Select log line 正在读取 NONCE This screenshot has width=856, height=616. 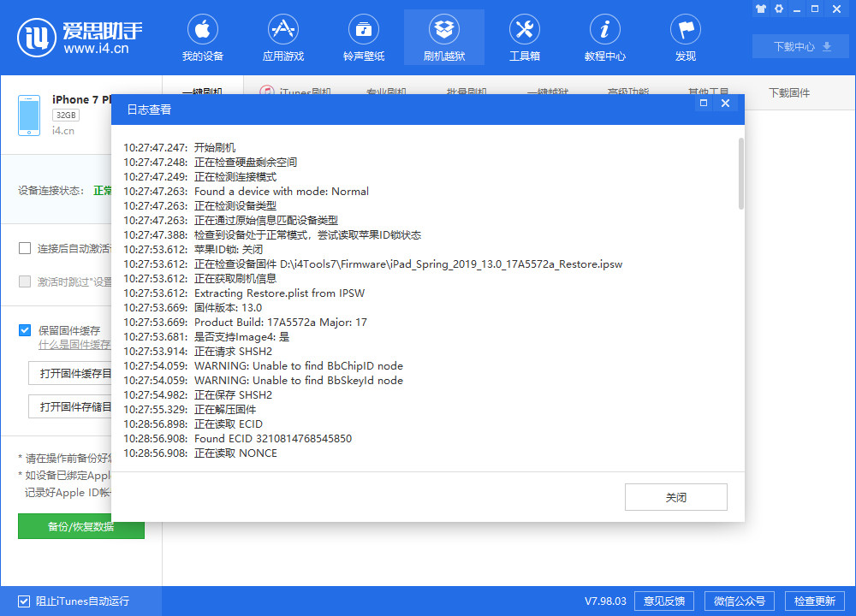tap(200, 453)
